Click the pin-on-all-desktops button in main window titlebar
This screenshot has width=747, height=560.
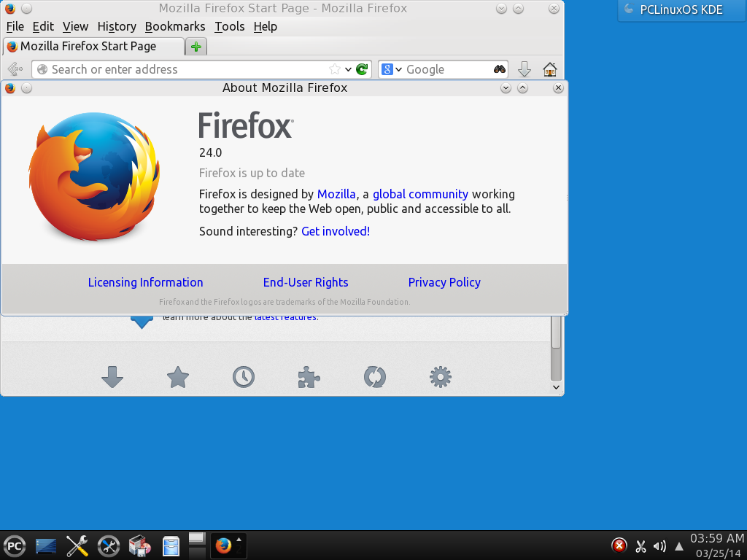(27, 9)
